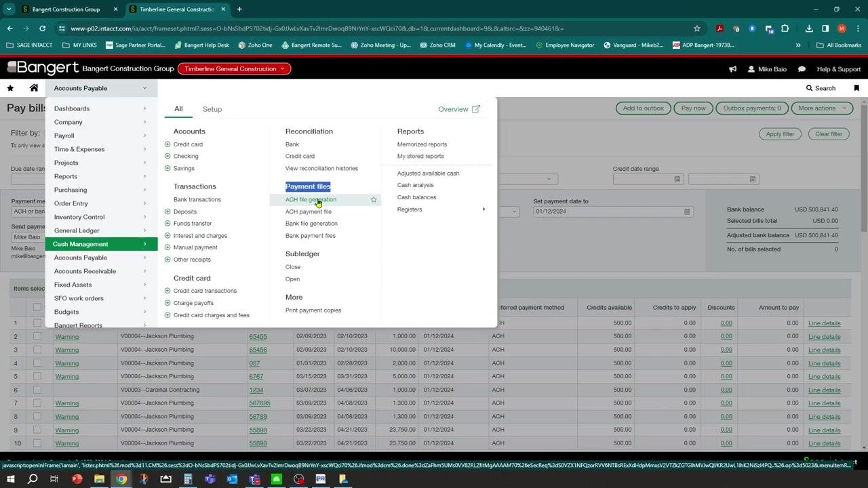
Task: Click the Add to outbox button
Action: pyautogui.click(x=644, y=108)
